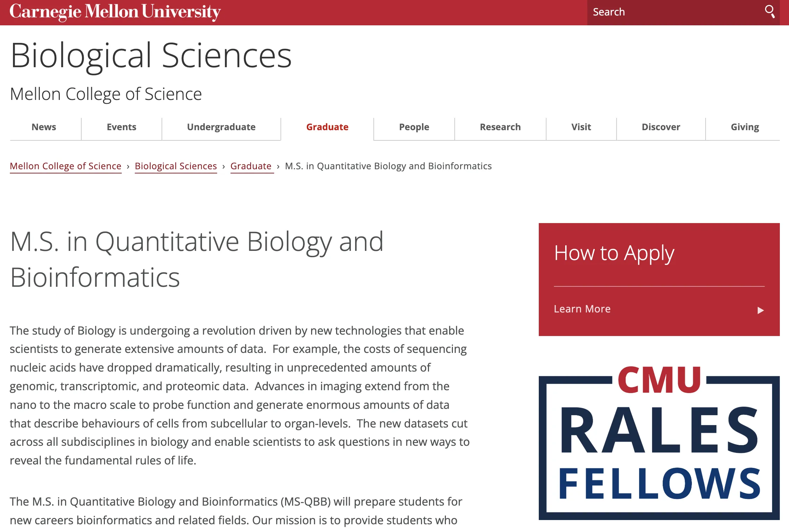Go to the Giving page

[x=745, y=127]
